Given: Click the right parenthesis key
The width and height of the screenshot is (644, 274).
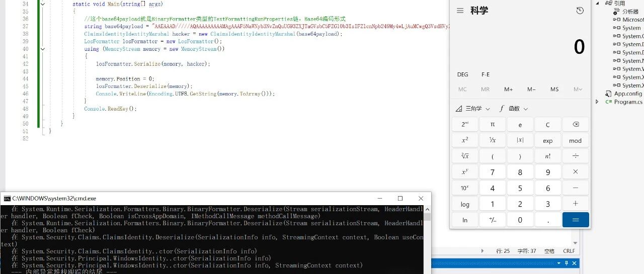Looking at the screenshot, I should tap(520, 156).
